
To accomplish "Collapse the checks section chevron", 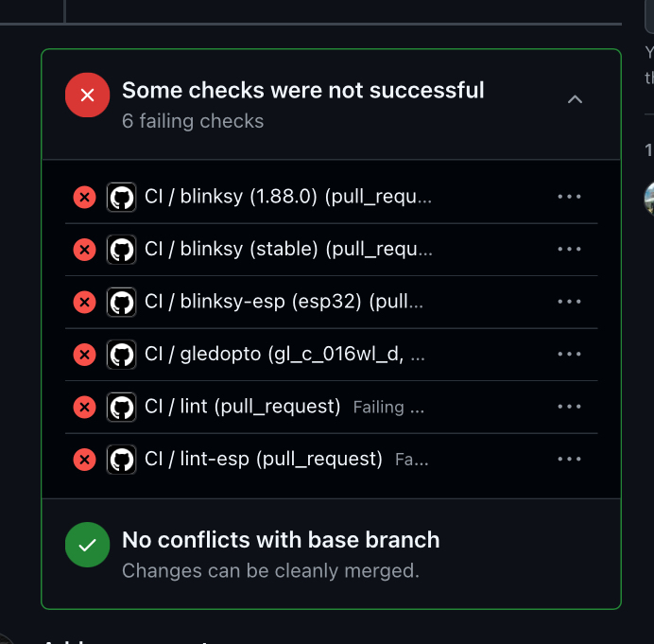I will pyautogui.click(x=575, y=99).
